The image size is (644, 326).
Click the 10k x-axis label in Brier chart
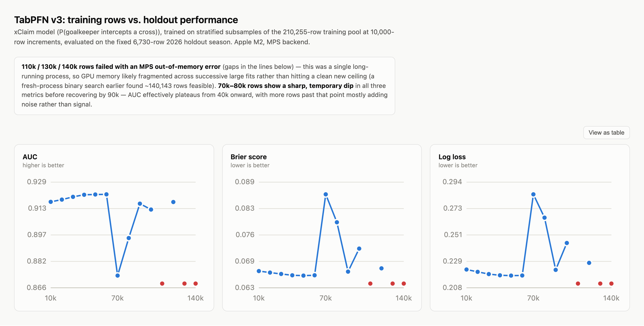tap(259, 298)
